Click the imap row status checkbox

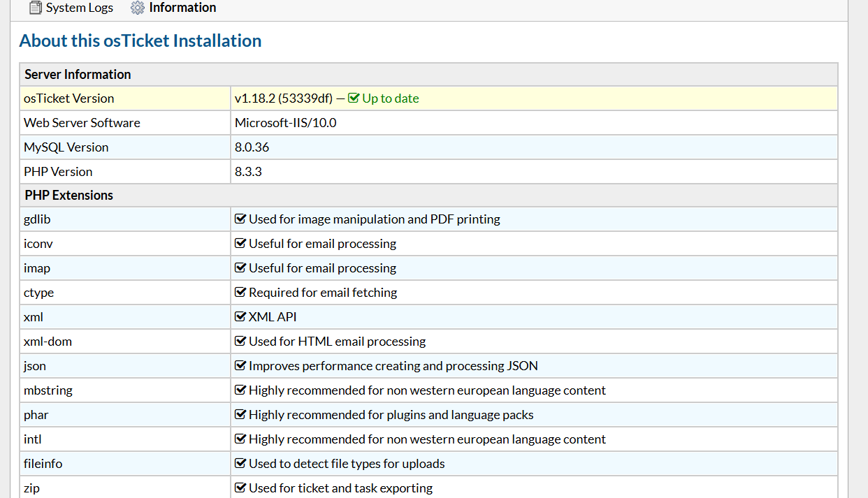(x=240, y=268)
